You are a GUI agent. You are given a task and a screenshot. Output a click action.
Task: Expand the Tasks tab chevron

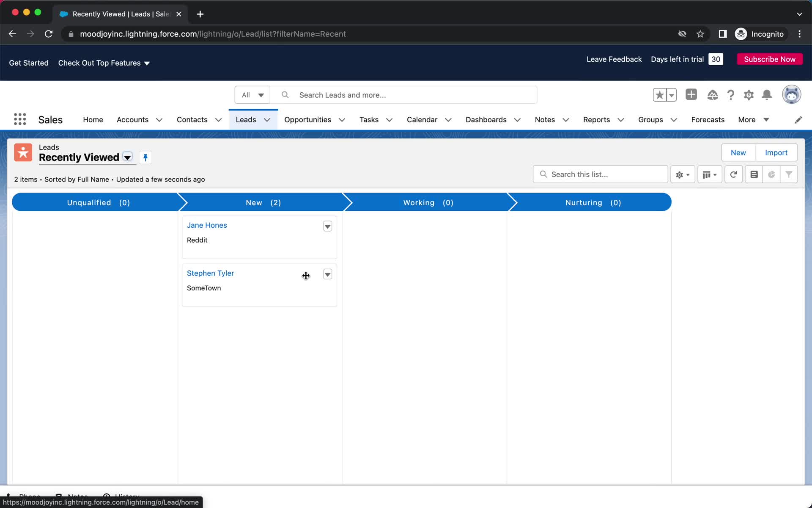pyautogui.click(x=390, y=120)
